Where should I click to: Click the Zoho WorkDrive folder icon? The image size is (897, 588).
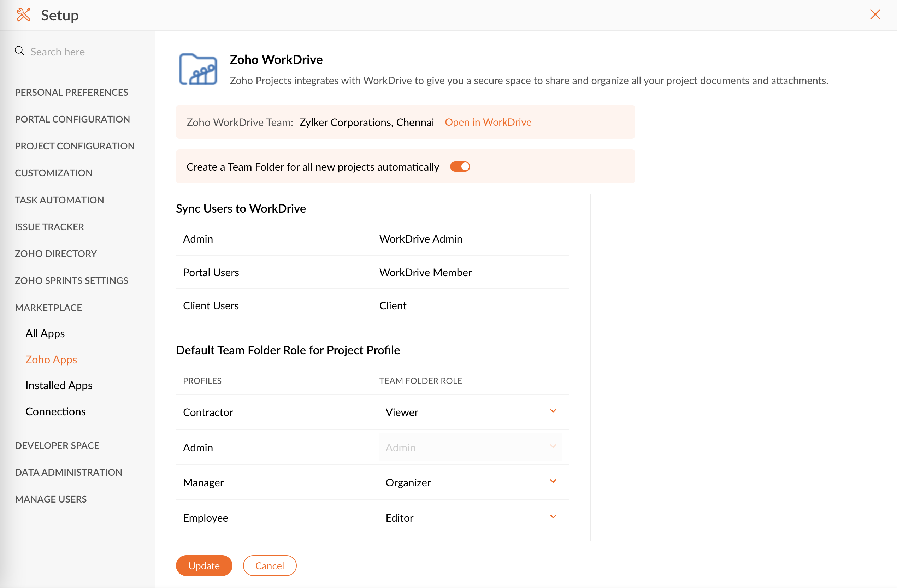pos(198,69)
